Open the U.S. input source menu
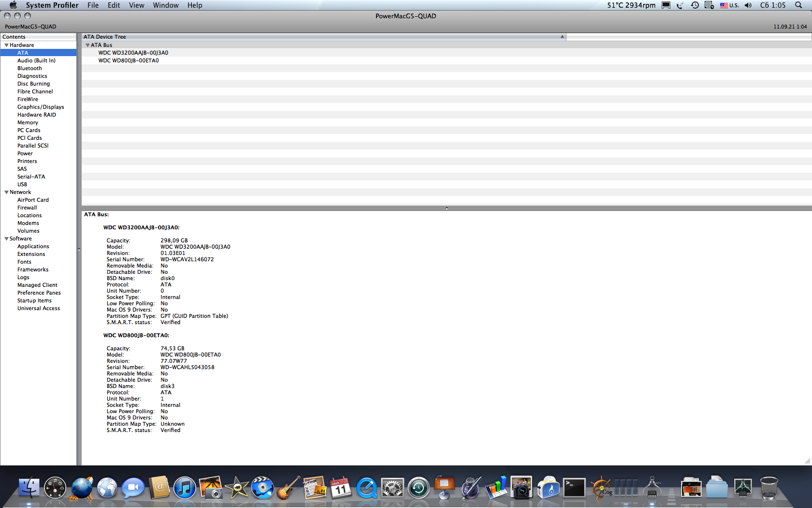The image size is (812, 508). coord(729,5)
